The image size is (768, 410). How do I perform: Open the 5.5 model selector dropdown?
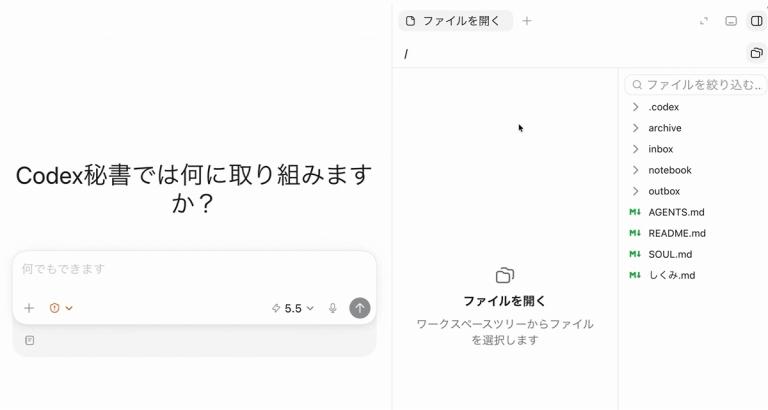293,308
